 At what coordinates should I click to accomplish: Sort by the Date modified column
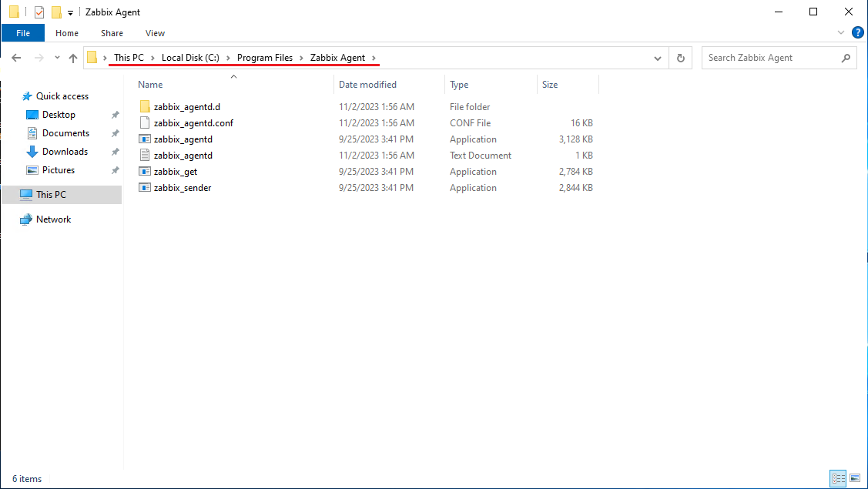tap(367, 85)
